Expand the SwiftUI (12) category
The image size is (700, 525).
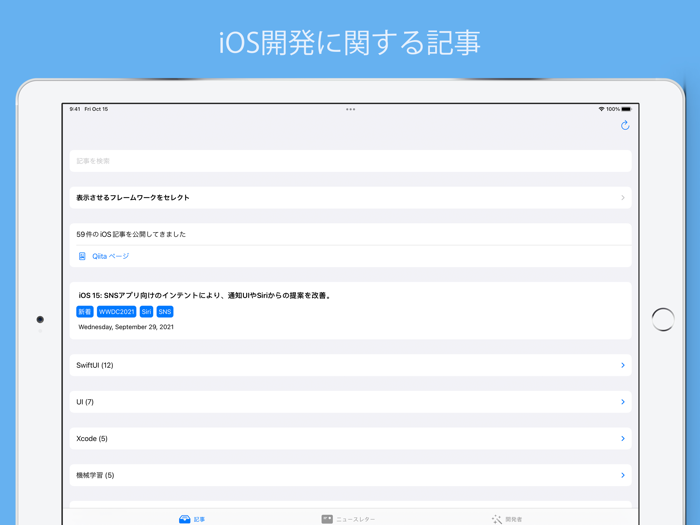pyautogui.click(x=350, y=365)
